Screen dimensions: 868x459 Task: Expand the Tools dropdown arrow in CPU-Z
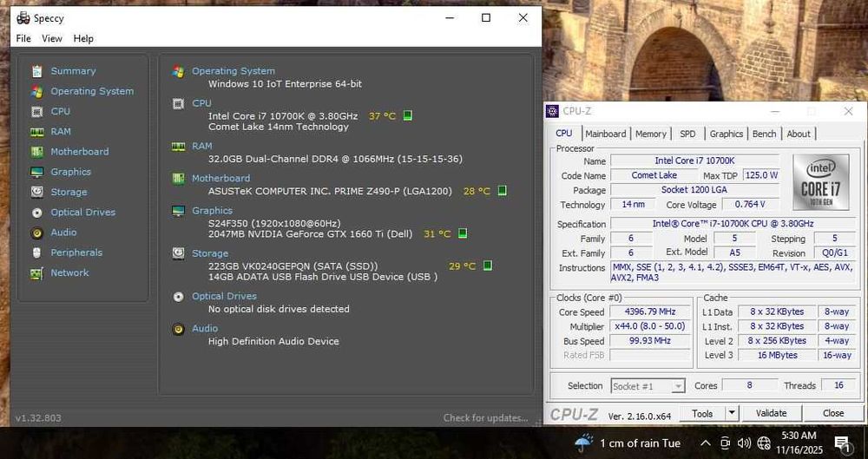tap(733, 412)
